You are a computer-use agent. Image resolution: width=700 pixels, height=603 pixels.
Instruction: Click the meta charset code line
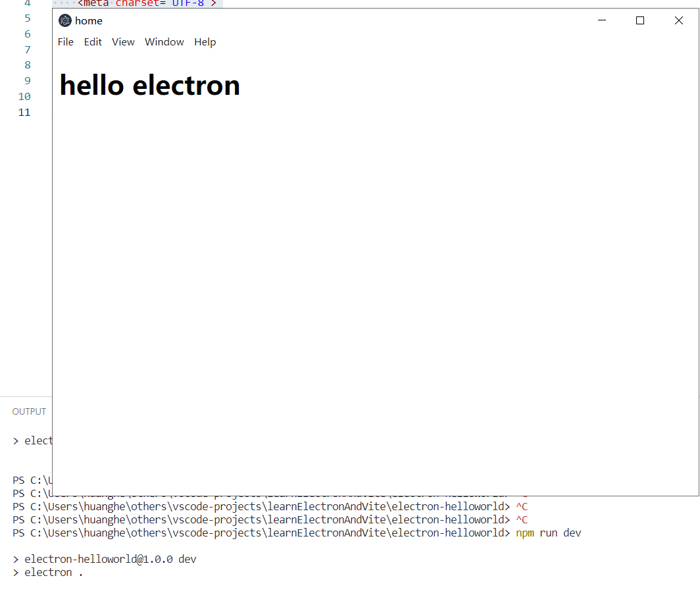pyautogui.click(x=147, y=3)
